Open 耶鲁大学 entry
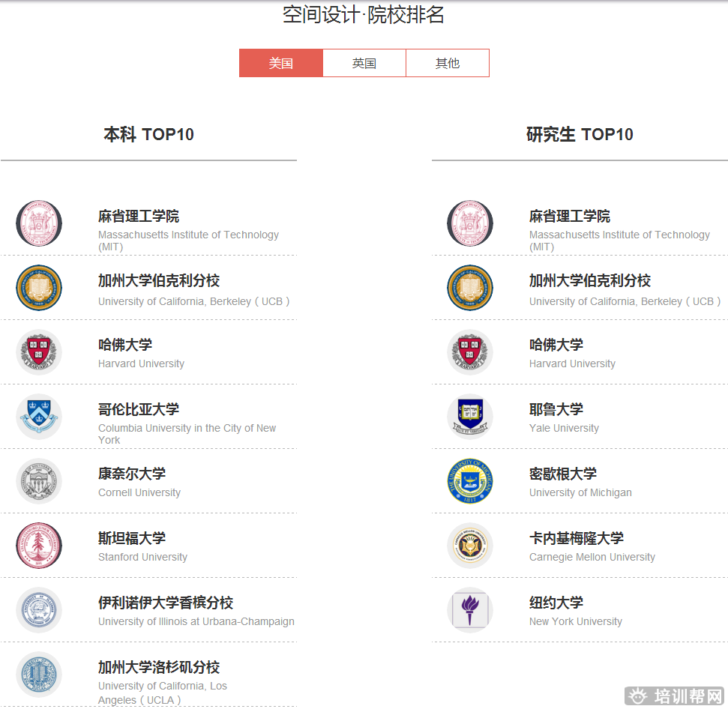 pyautogui.click(x=556, y=410)
